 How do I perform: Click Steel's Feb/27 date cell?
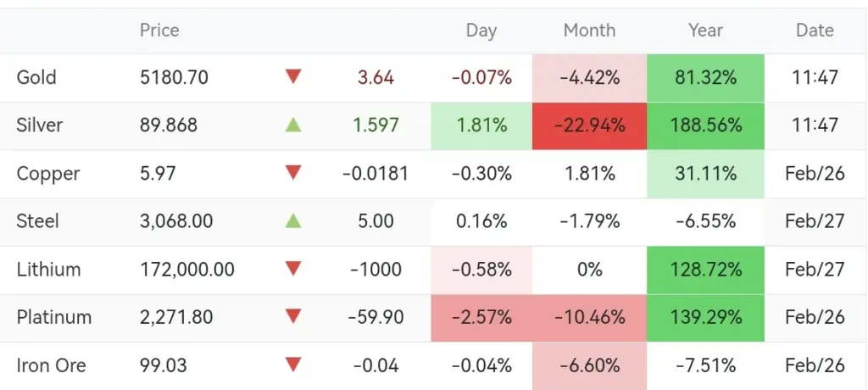[x=815, y=221]
